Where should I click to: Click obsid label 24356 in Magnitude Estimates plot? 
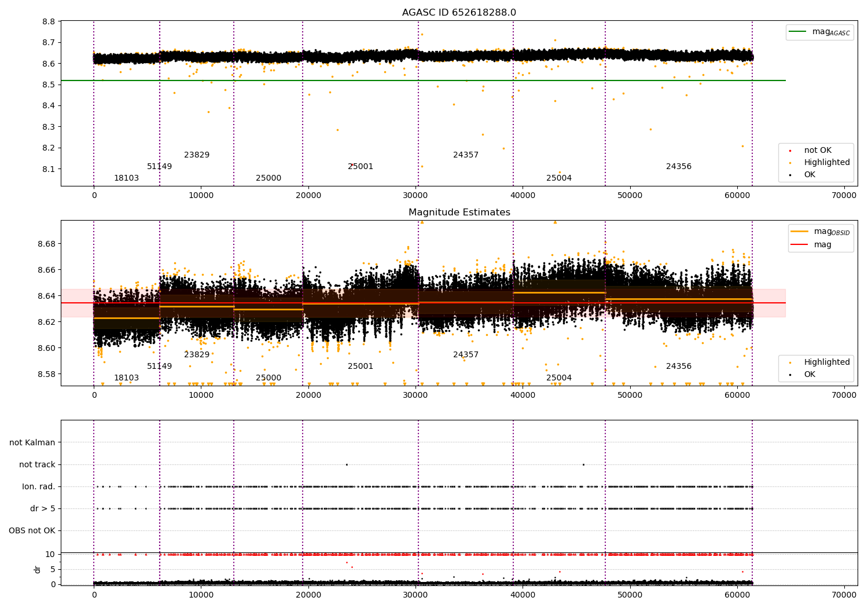point(679,367)
